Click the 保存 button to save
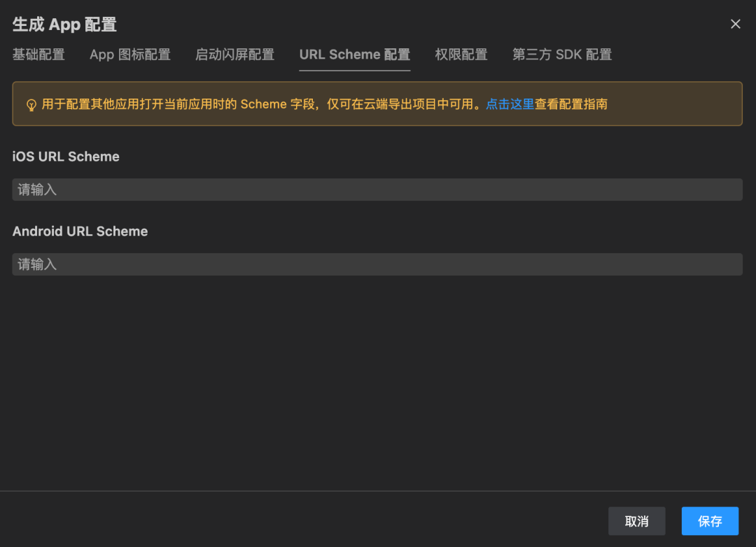 click(x=709, y=521)
